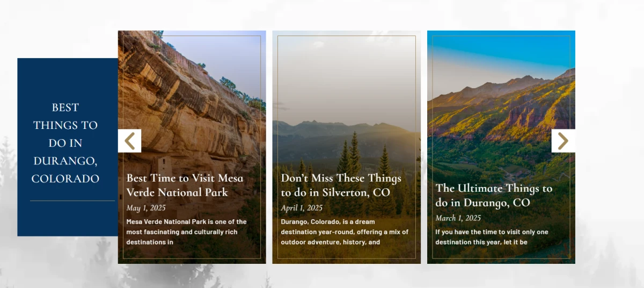
Task: Open Don't Miss These Things in Silverton title
Action: point(341,185)
